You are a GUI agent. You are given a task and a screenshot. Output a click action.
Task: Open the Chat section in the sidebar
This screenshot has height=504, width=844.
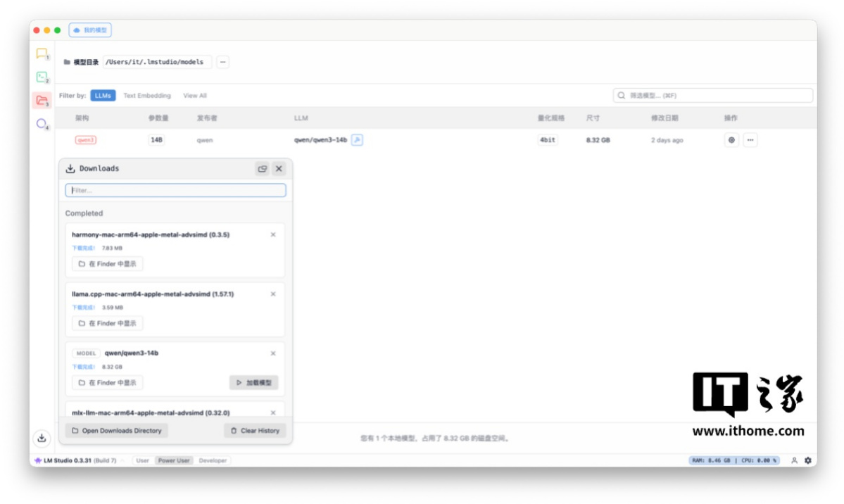(42, 53)
